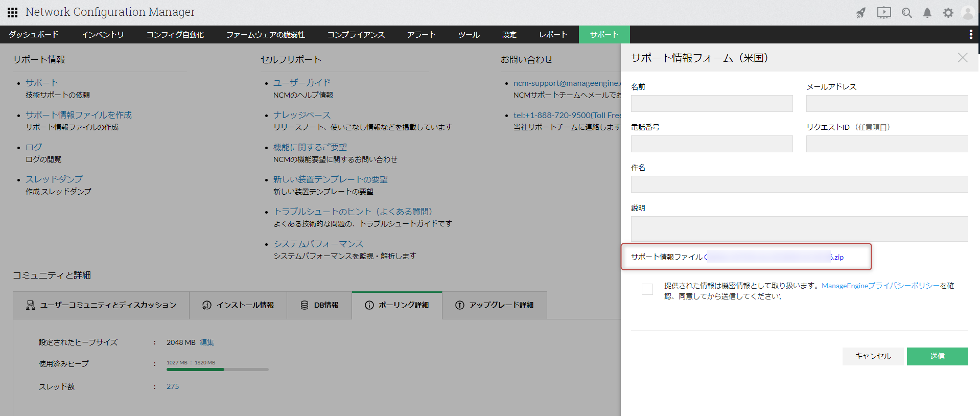Image resolution: width=980 pixels, height=416 pixels.
Task: Close the support information form panel
Action: click(963, 58)
